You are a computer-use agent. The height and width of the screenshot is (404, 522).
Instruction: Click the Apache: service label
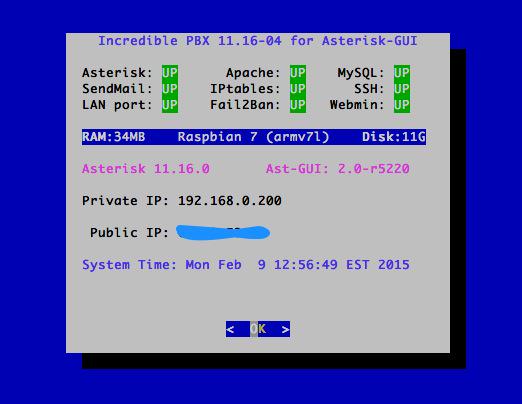click(x=253, y=73)
